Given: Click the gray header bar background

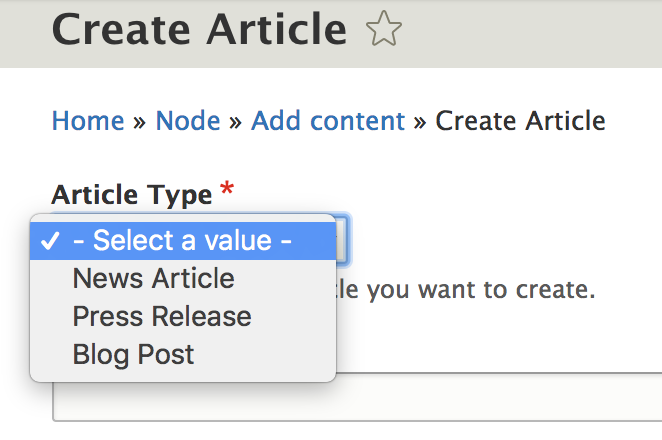Looking at the screenshot, I should click(x=540, y=32).
